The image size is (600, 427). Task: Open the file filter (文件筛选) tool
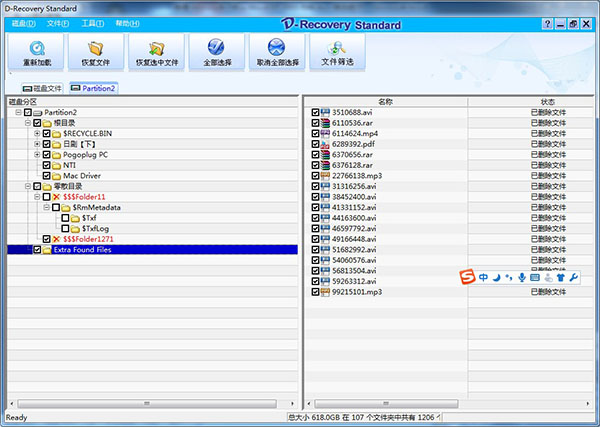pyautogui.click(x=337, y=52)
